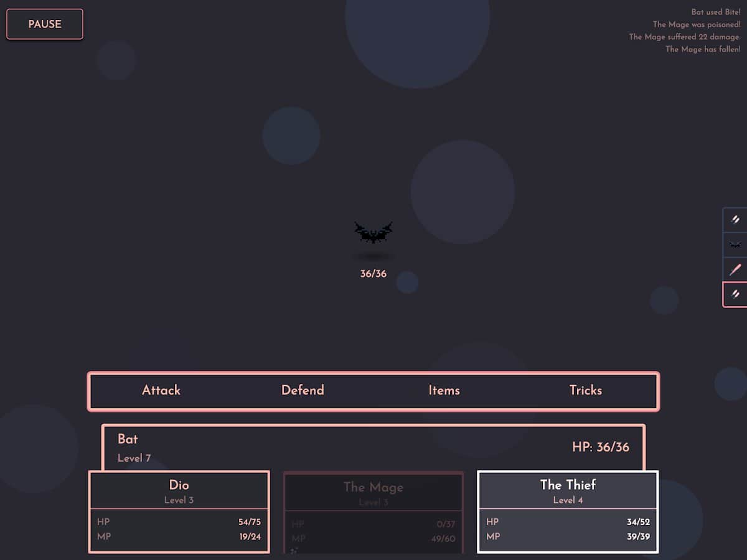
Task: Select the sword icon in turn order
Action: [735, 269]
